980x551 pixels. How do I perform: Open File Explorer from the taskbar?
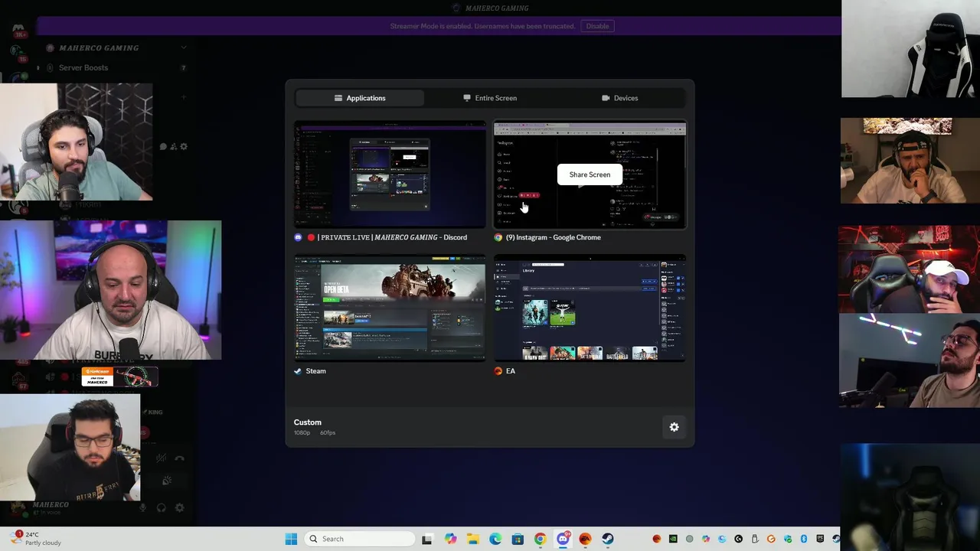pos(472,539)
